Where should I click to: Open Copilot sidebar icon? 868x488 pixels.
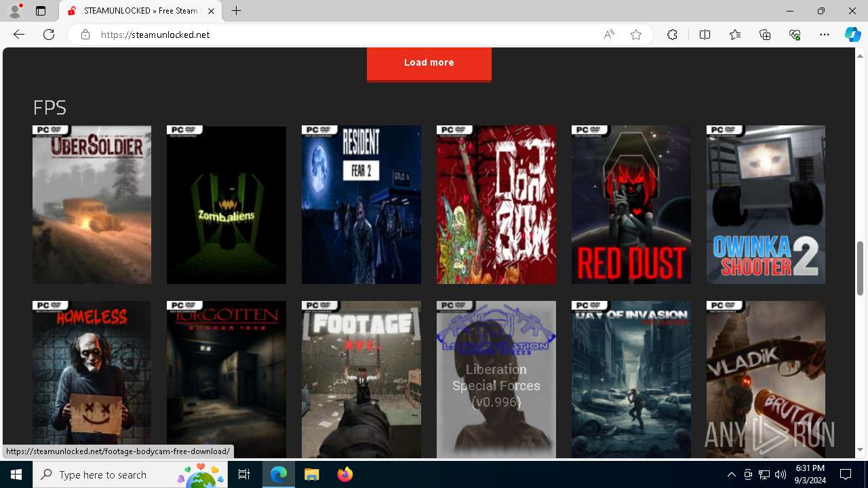pyautogui.click(x=852, y=35)
